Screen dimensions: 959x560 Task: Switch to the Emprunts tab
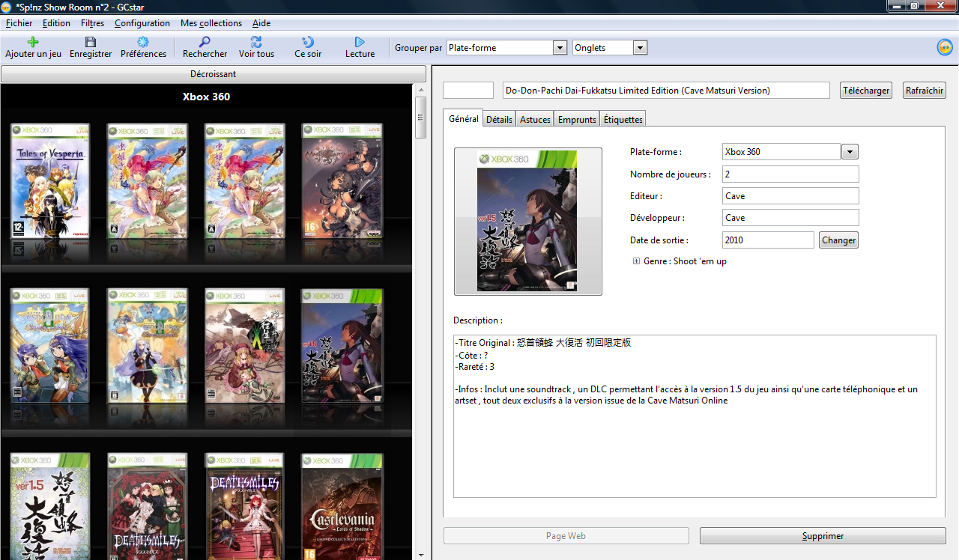pos(577,119)
